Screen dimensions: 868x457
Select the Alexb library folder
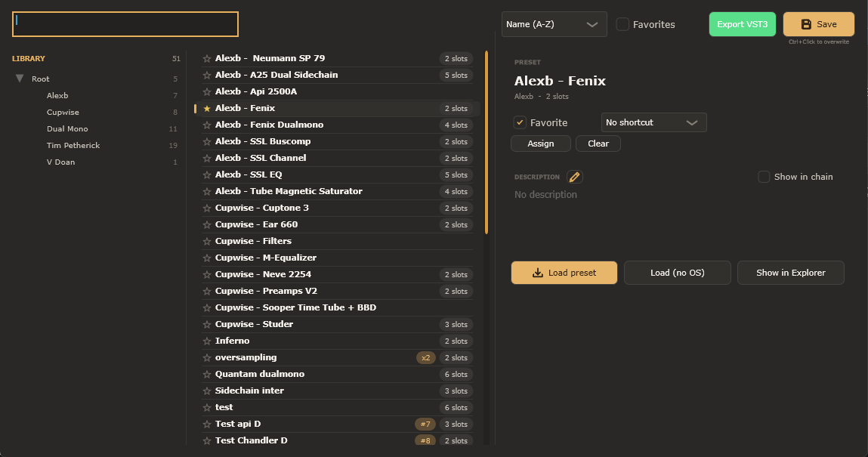click(57, 96)
